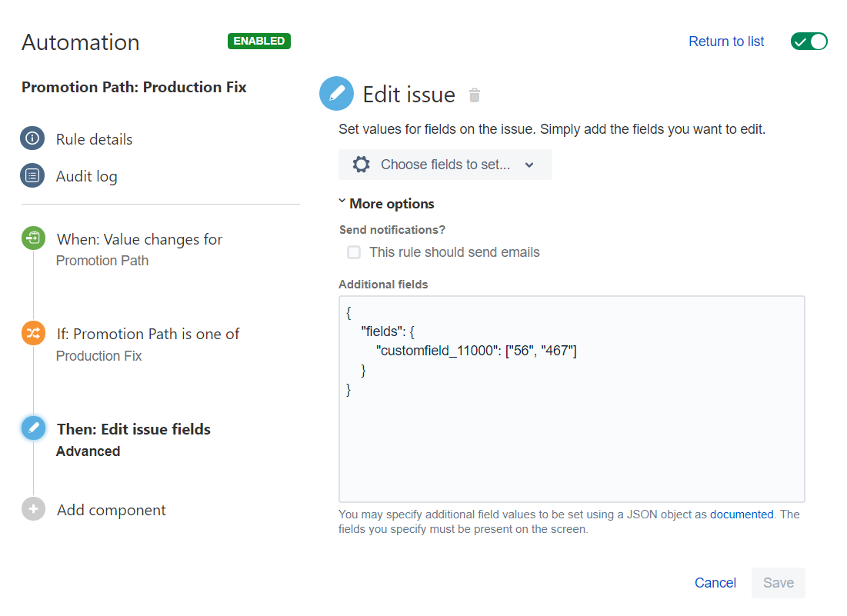Click the Rule details info icon
The height and width of the screenshot is (616, 847).
click(32, 139)
